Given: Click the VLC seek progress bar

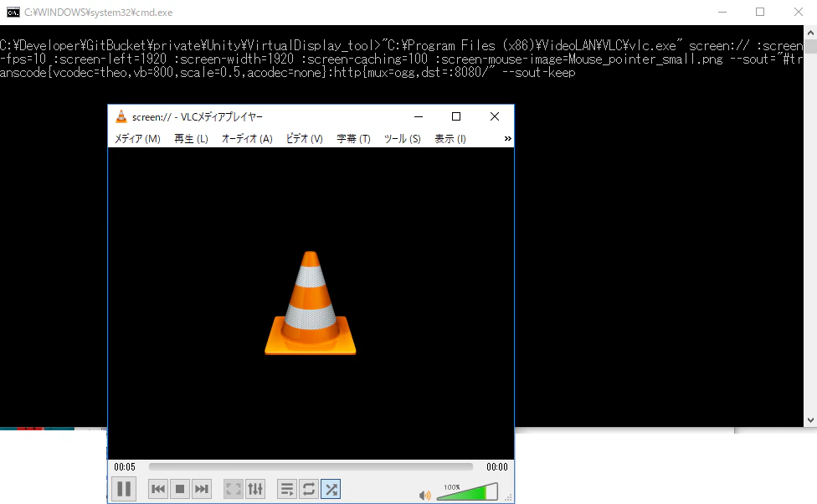Looking at the screenshot, I should coord(311,466).
